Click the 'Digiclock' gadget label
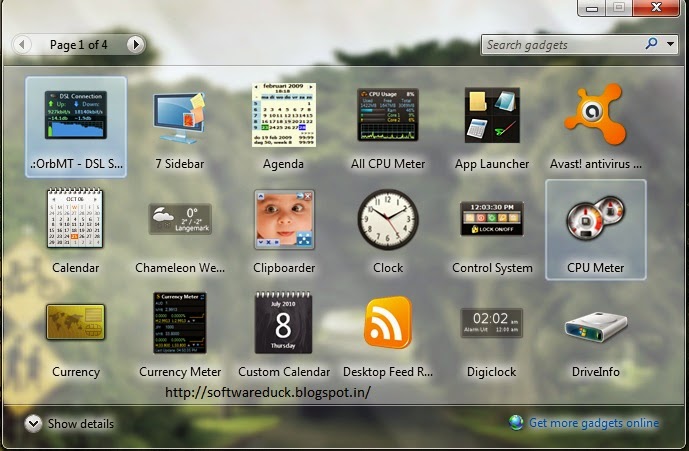Viewport: 689px width, 451px height. coord(492,372)
